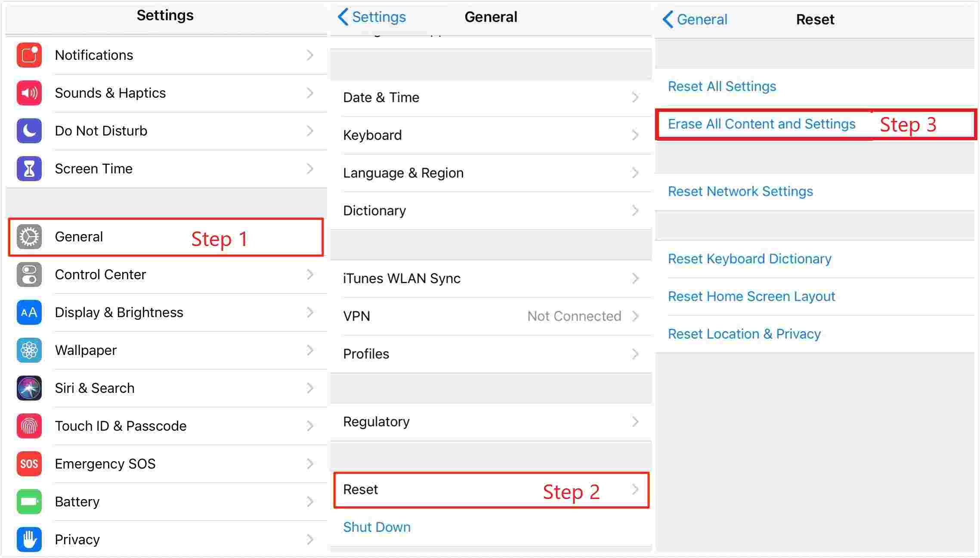Tap the Shut Down link
980x558 pixels.
click(377, 527)
